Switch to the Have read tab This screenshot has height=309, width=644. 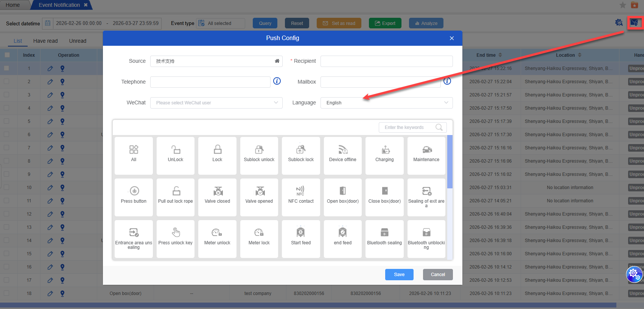pyautogui.click(x=45, y=41)
